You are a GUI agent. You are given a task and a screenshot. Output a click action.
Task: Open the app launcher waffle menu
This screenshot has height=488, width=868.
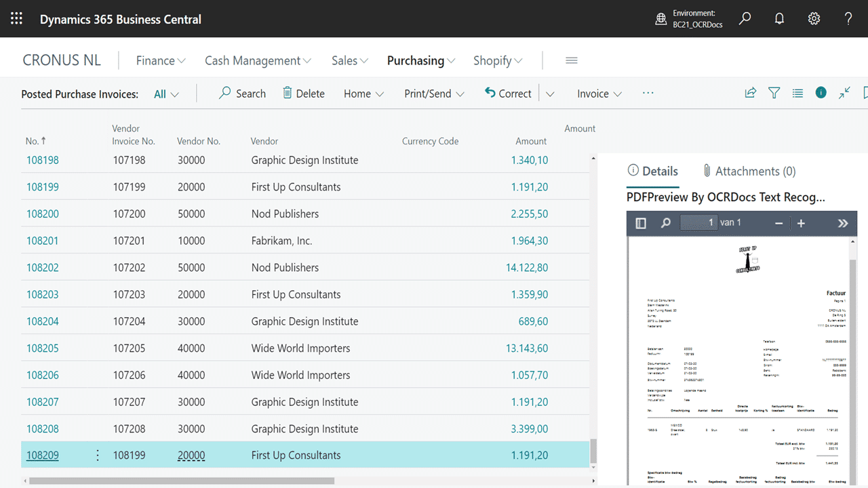16,19
